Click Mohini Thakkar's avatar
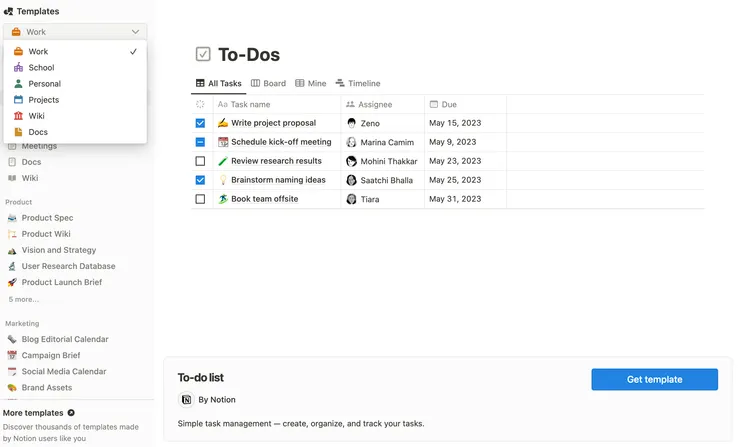 tap(351, 161)
